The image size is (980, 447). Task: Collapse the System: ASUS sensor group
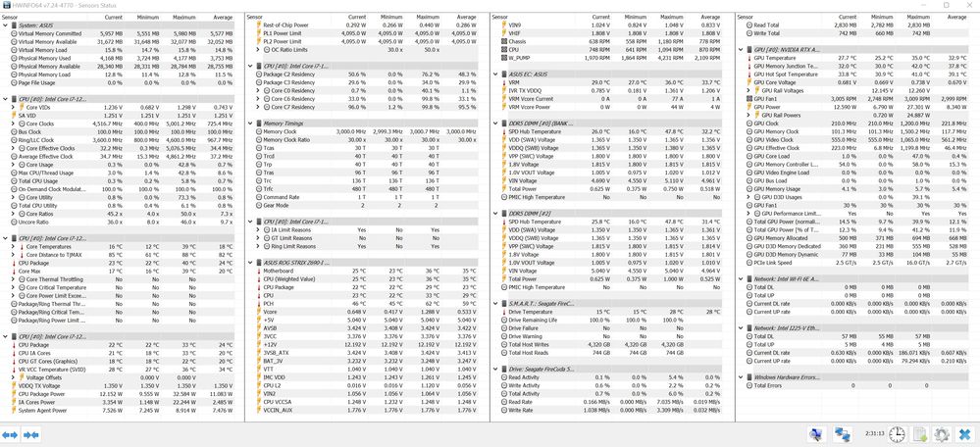click(x=6, y=25)
